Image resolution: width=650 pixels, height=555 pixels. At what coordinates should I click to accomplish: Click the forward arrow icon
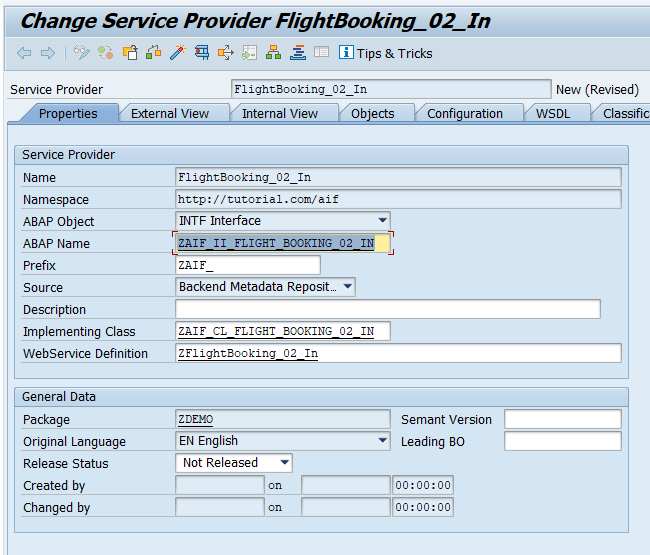tap(48, 53)
